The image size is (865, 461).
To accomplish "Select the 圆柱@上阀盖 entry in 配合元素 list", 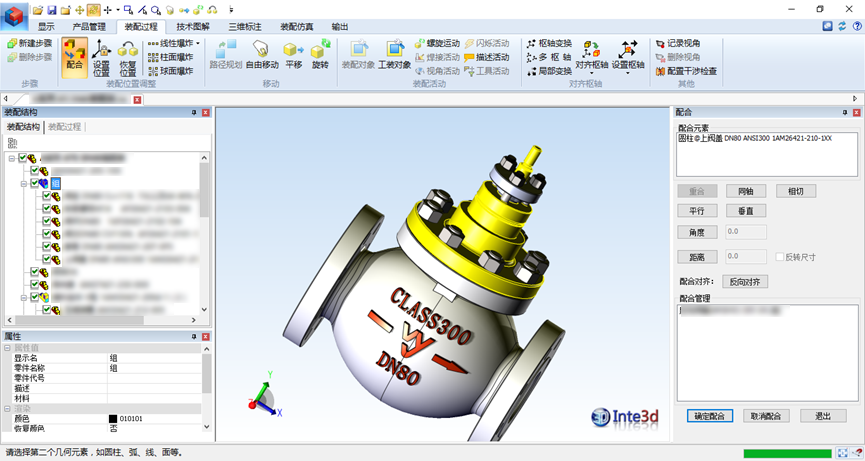I will click(x=755, y=139).
